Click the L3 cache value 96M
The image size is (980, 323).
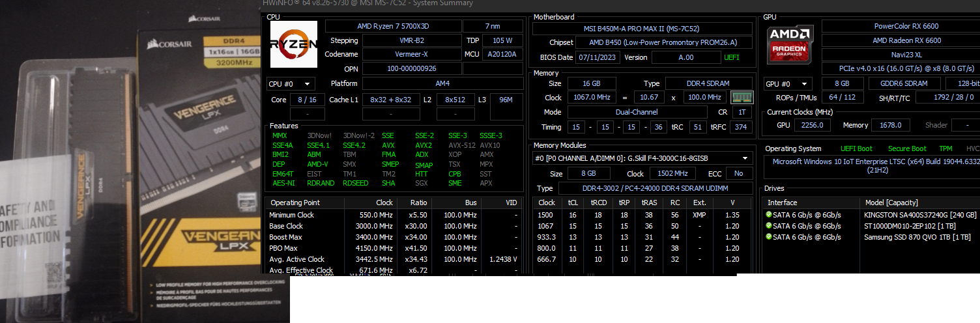(x=506, y=100)
